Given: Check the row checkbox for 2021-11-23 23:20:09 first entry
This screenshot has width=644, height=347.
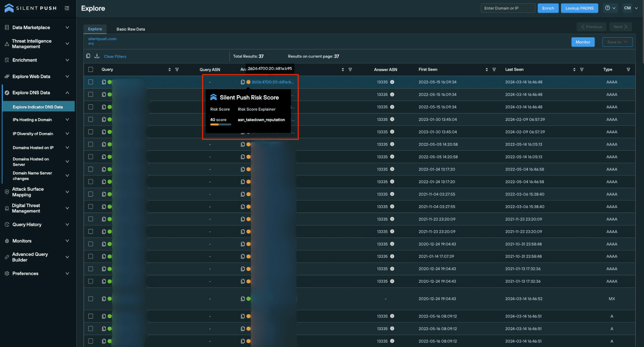Looking at the screenshot, I should [x=91, y=219].
